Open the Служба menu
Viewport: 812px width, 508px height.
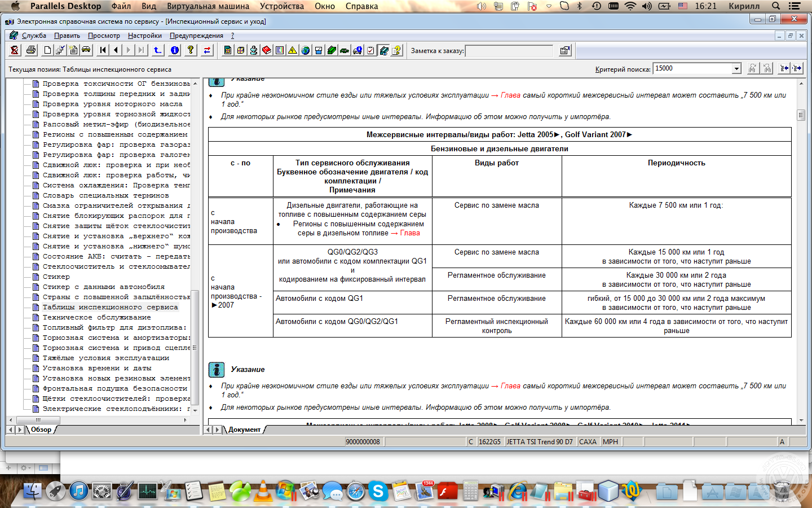[34, 36]
